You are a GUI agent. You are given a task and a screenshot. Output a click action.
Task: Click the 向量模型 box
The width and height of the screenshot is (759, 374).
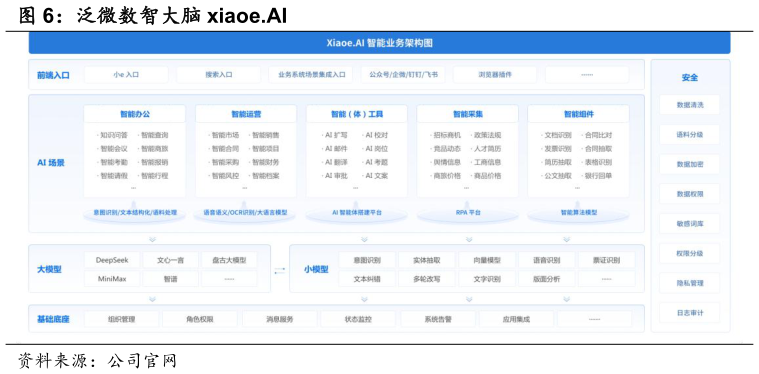[487, 260]
